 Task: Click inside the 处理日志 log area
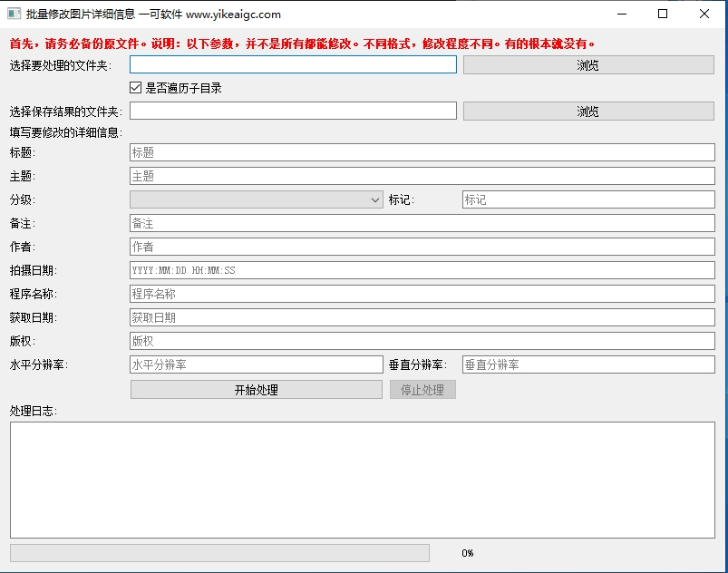[x=362, y=481]
